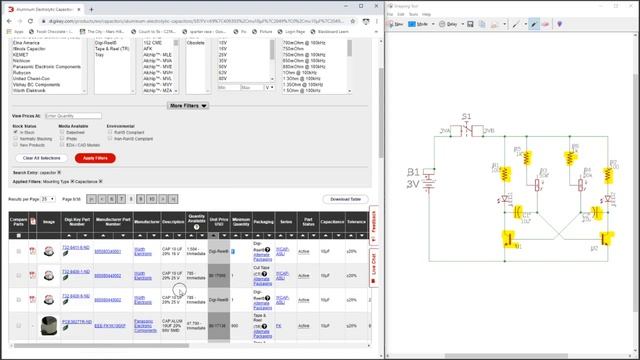Go to results page 7
The image size is (640, 360).
click(x=121, y=199)
